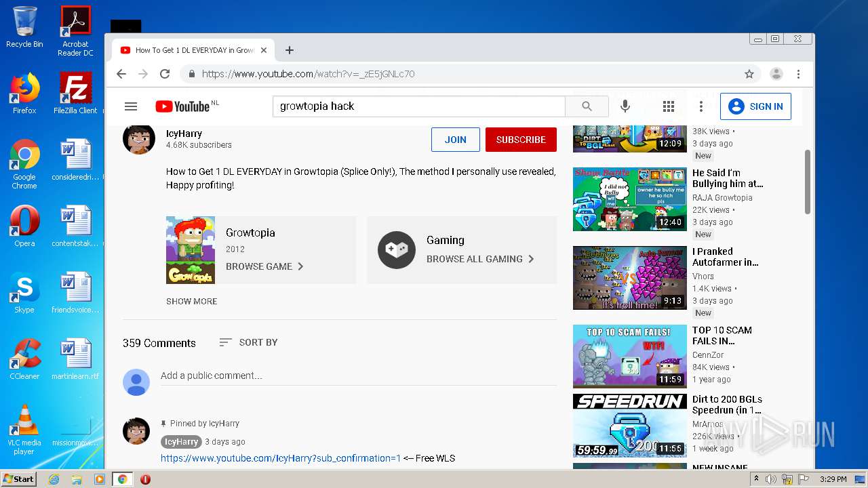Screen dimensions: 868x488
Task: Click the '359 Comments' count
Action: [159, 343]
